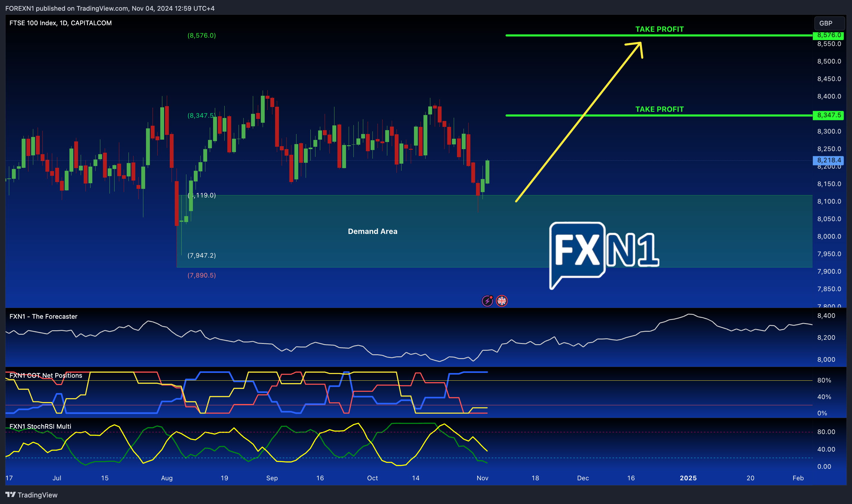Image resolution: width=852 pixels, height=504 pixels.
Task: Click the purple lightning event icon
Action: tap(487, 301)
